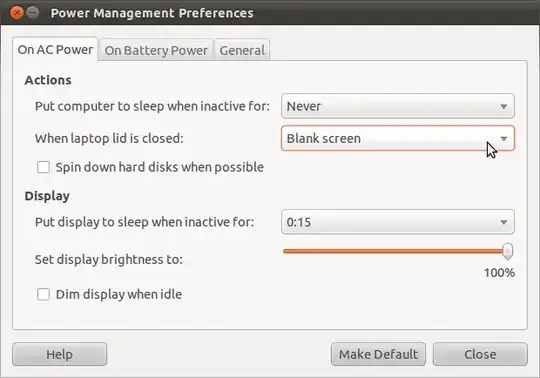Click the middle of the brightness slider track
This screenshot has height=378, width=540.
coord(395,251)
